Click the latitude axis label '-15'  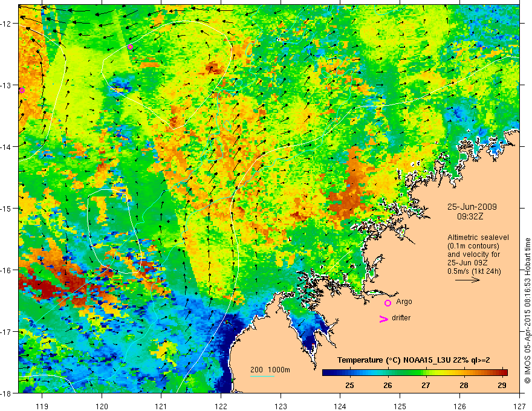[6, 208]
